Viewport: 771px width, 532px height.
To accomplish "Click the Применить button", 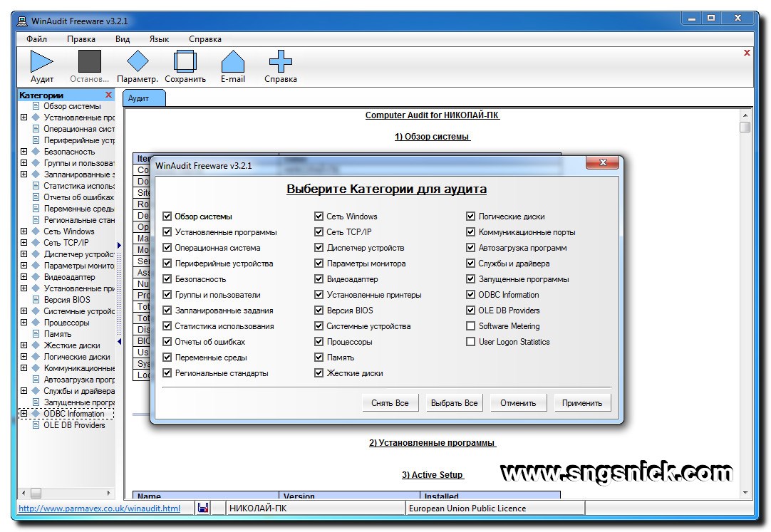I will tap(582, 403).
